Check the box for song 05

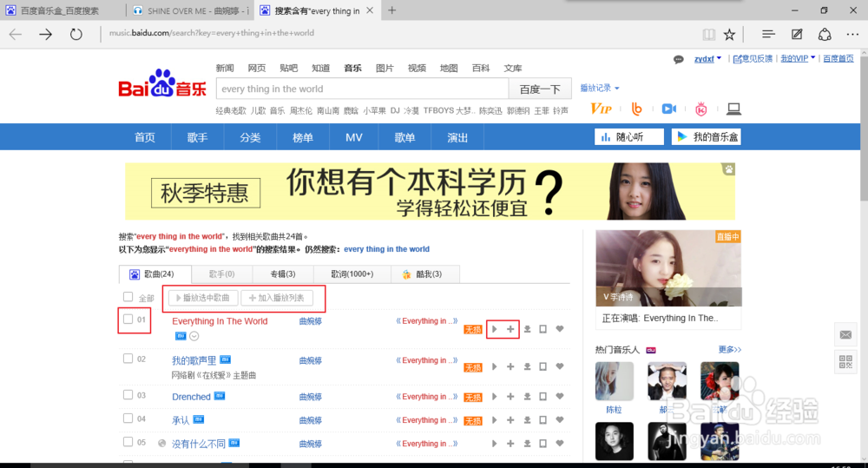click(128, 442)
